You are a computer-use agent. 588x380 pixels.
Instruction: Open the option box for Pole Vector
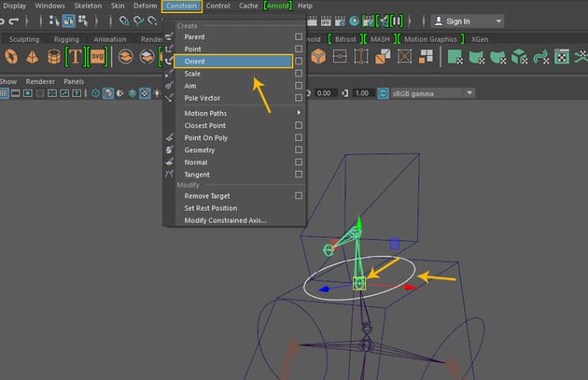point(299,97)
